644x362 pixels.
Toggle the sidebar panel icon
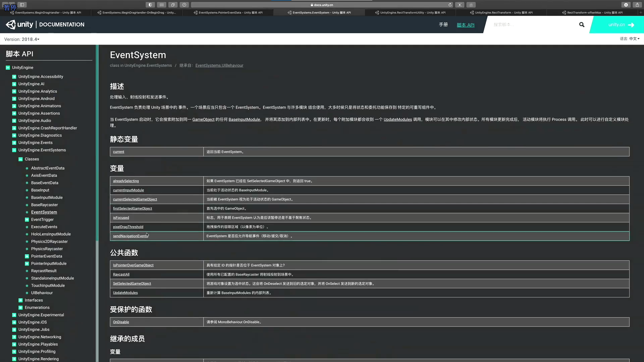(22, 4)
